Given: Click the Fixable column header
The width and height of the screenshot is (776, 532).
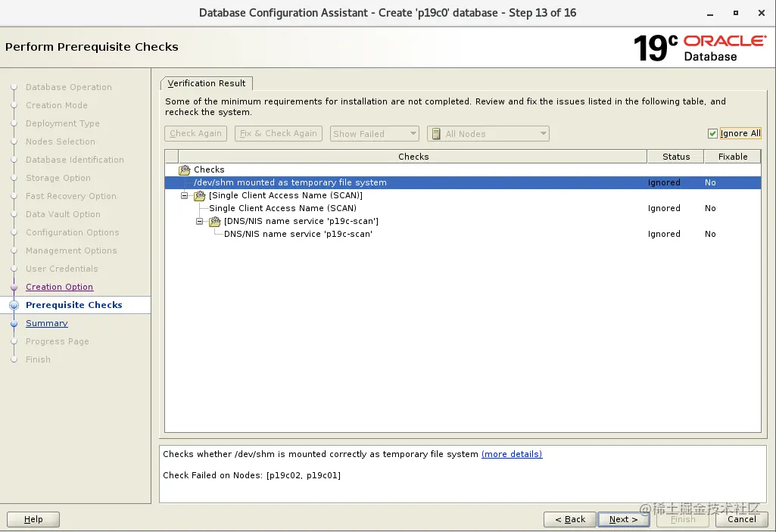Looking at the screenshot, I should coord(732,157).
